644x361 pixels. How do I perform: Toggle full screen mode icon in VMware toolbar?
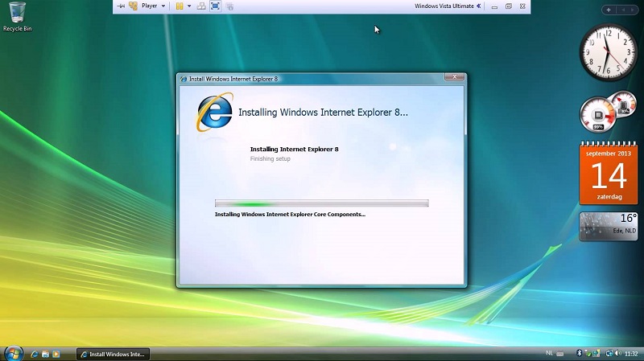pyautogui.click(x=215, y=6)
